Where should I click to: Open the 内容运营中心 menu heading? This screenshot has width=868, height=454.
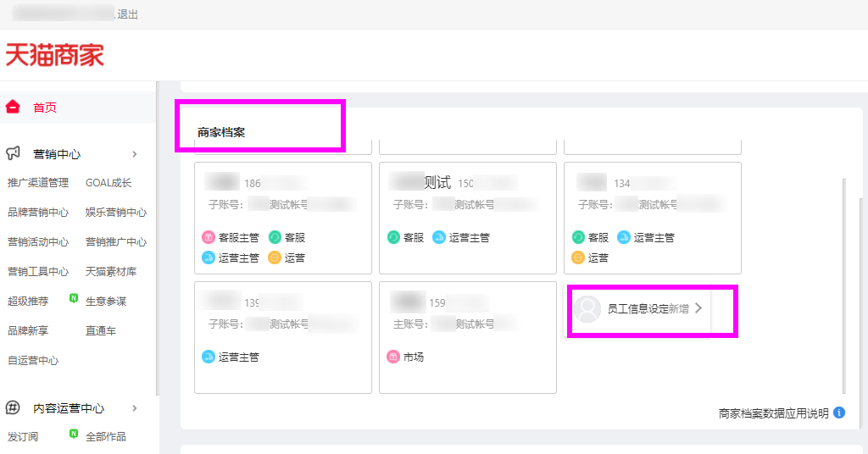[69, 408]
